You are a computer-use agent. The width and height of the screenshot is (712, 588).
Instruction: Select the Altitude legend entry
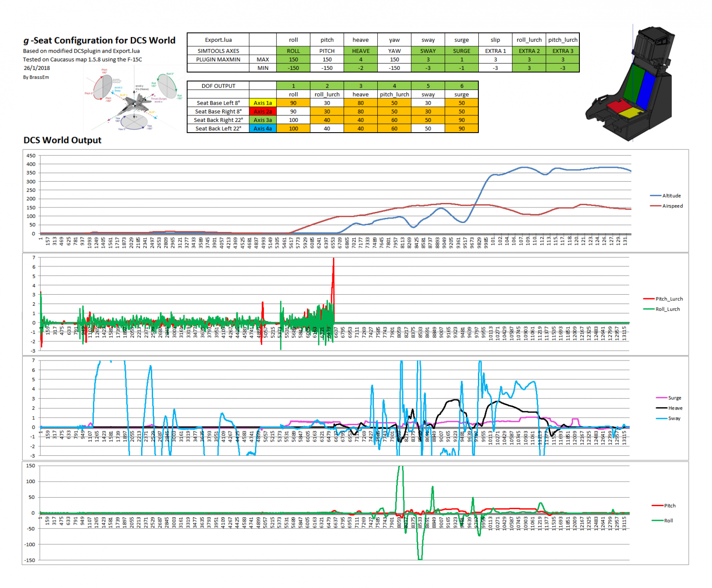[x=665, y=196]
